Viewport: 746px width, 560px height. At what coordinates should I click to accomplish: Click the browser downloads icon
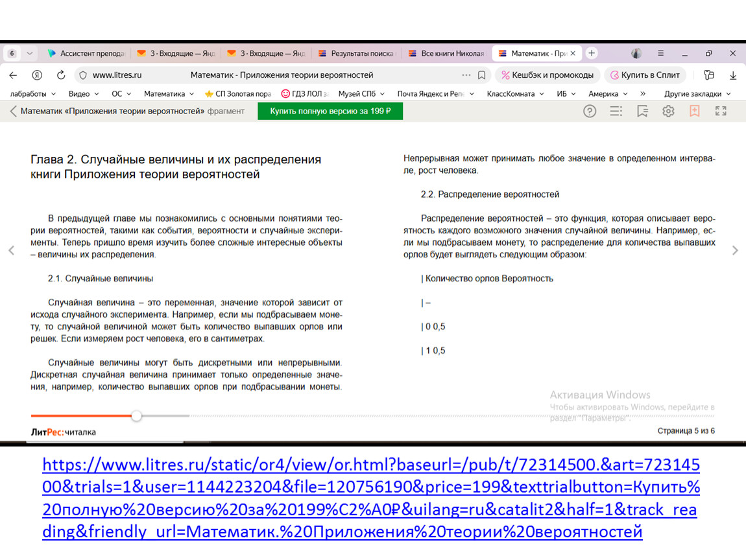732,75
